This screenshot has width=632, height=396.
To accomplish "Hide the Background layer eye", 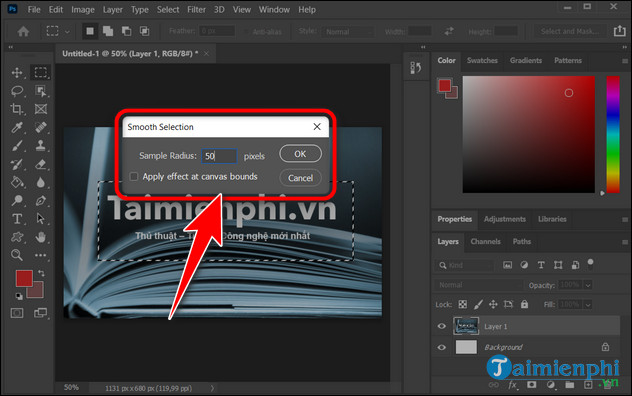I will (x=442, y=347).
